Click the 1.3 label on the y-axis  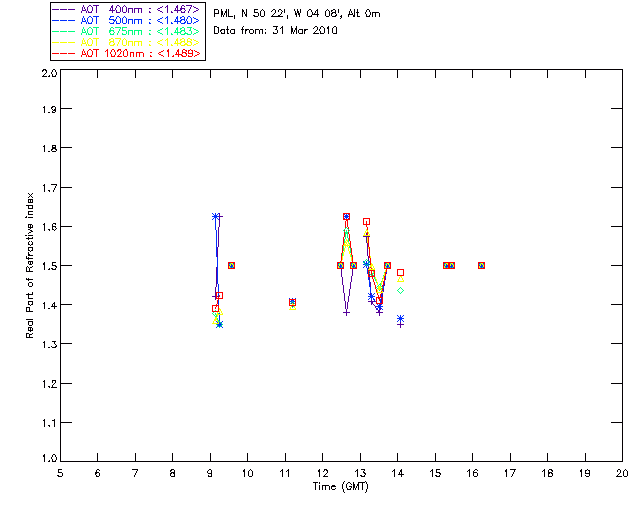(x=49, y=344)
